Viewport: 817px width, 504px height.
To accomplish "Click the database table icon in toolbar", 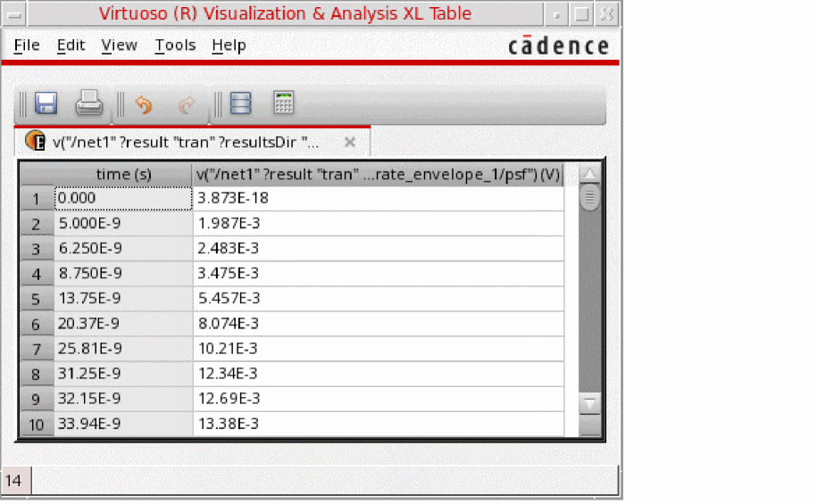I will (x=241, y=103).
